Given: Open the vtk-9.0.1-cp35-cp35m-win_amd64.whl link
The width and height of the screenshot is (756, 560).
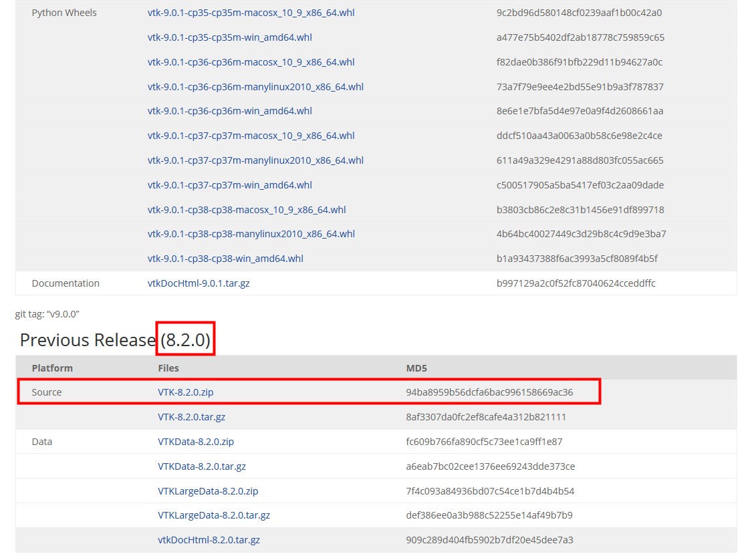Looking at the screenshot, I should (x=230, y=37).
